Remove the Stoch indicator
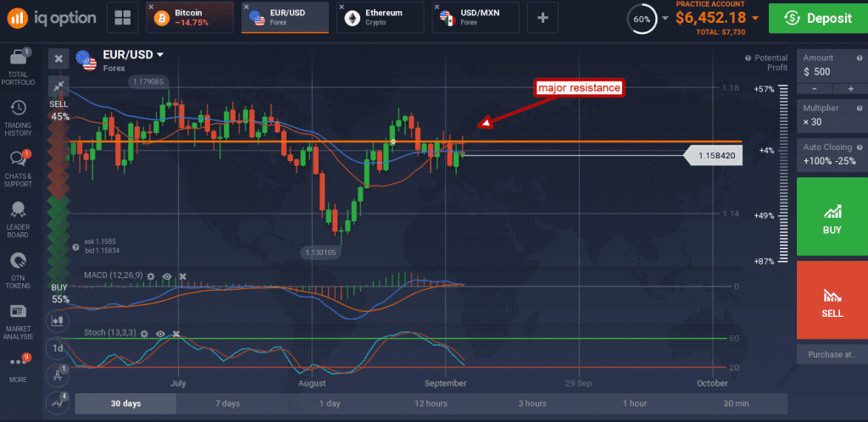The width and height of the screenshot is (868, 422). pos(176,334)
